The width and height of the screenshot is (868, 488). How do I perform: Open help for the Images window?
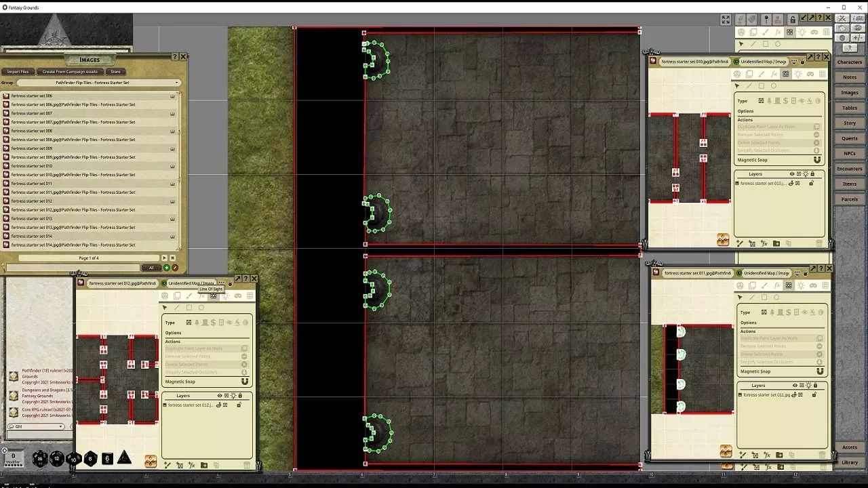pos(175,57)
